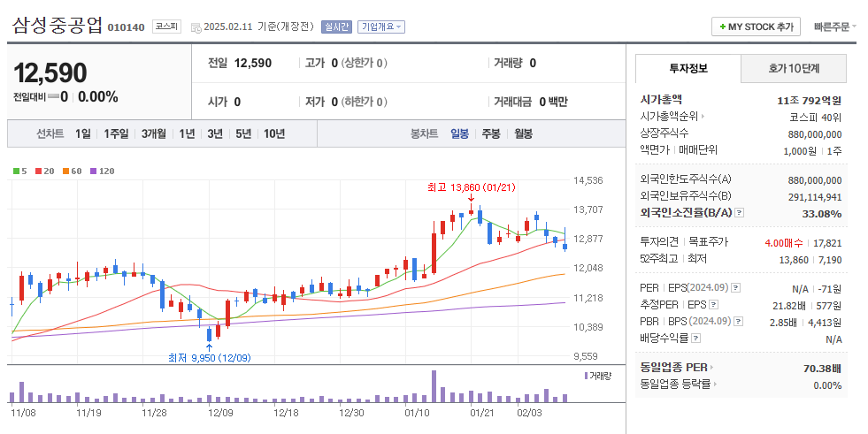Open help icon next to PER EPS(2024.09)
The image size is (868, 434).
pyautogui.click(x=735, y=288)
